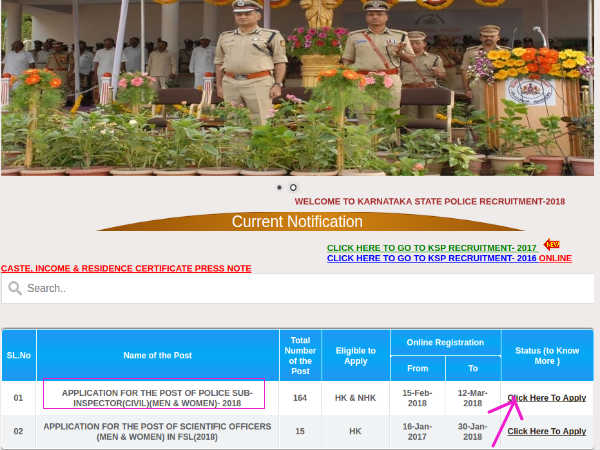Click serial number 01 cell

[x=18, y=398]
